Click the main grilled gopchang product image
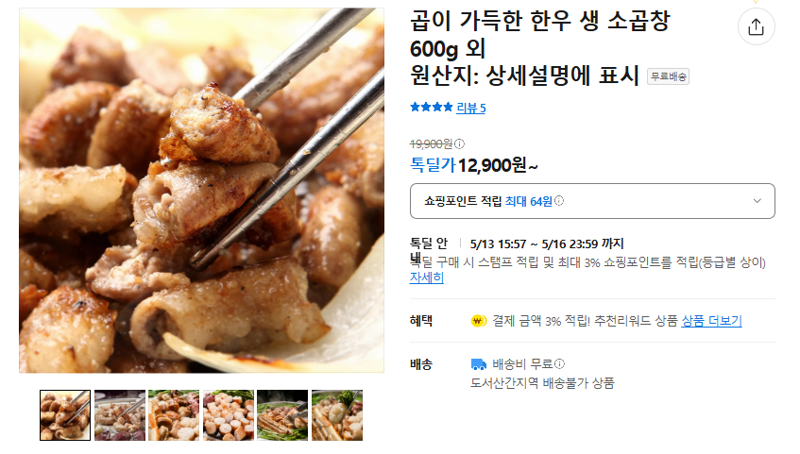The image size is (800, 454). click(202, 190)
